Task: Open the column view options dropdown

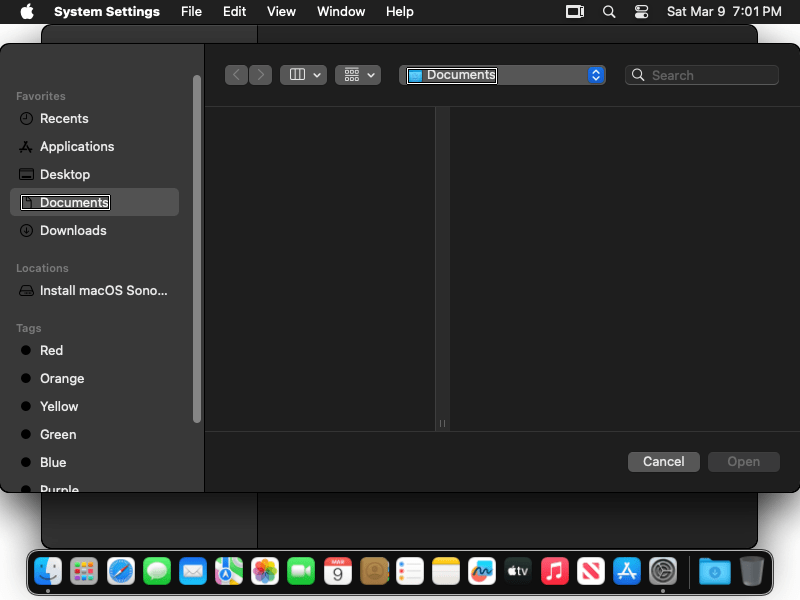Action: [x=303, y=75]
